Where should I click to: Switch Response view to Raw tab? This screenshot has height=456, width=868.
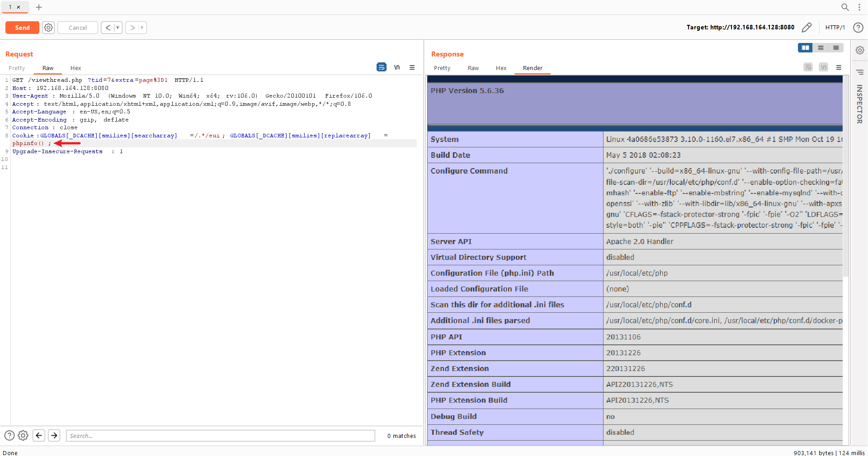point(473,68)
